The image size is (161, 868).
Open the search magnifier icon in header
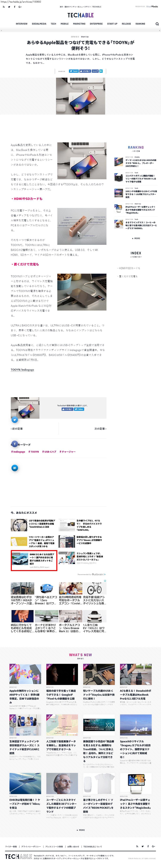pos(157,24)
